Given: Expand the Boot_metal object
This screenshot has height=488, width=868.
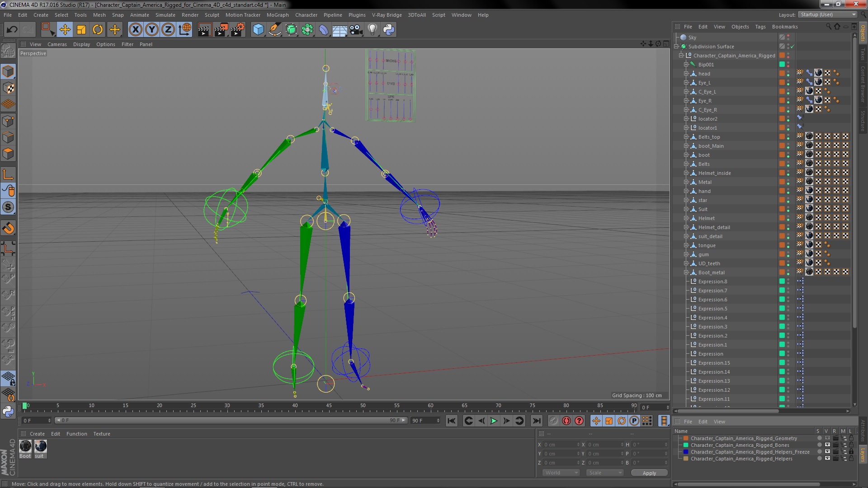Looking at the screenshot, I should 686,272.
